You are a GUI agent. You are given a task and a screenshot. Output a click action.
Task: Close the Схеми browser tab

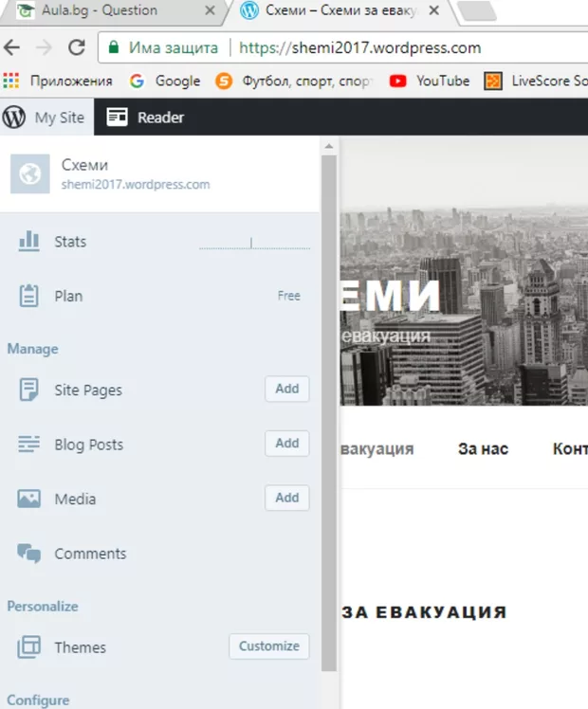click(x=433, y=10)
